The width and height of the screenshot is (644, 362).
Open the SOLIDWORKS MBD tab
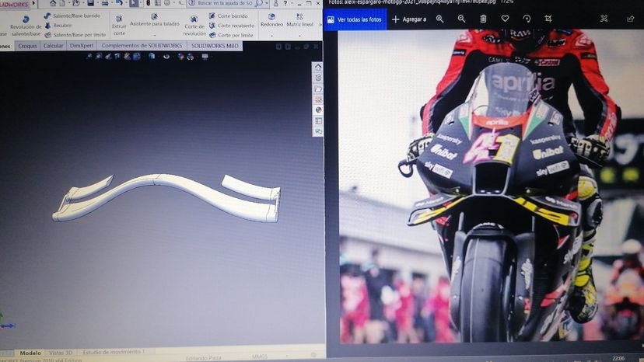(x=215, y=46)
